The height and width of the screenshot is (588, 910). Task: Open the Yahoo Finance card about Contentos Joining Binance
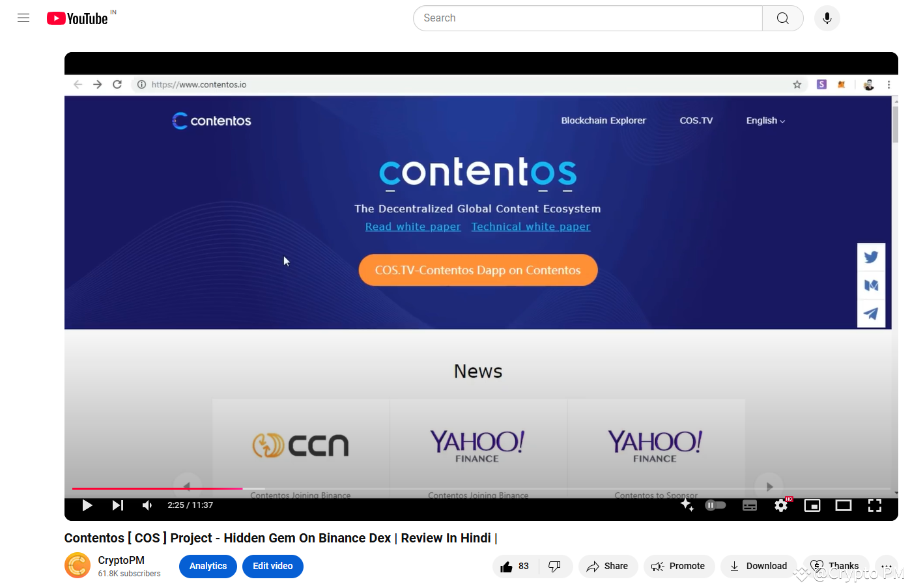coord(478,449)
